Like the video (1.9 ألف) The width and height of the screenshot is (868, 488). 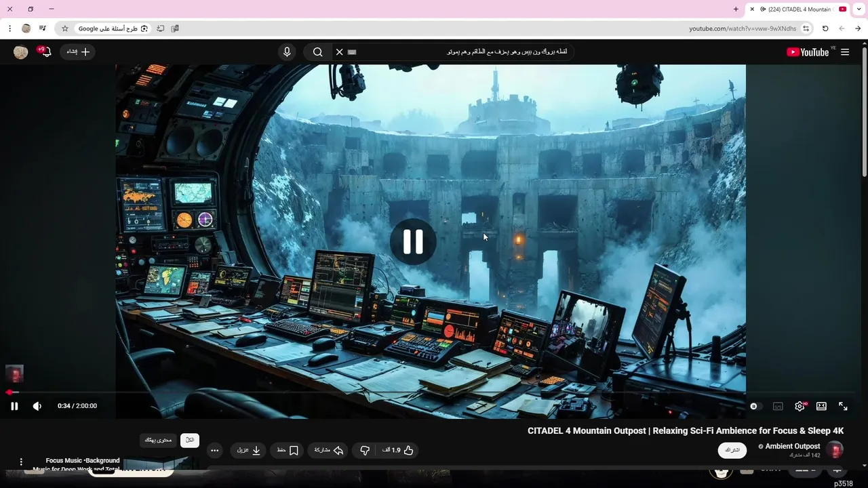[398, 450]
